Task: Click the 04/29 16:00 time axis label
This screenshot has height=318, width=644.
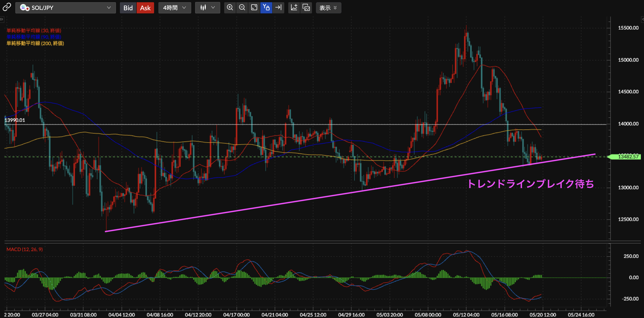Action: (351, 315)
